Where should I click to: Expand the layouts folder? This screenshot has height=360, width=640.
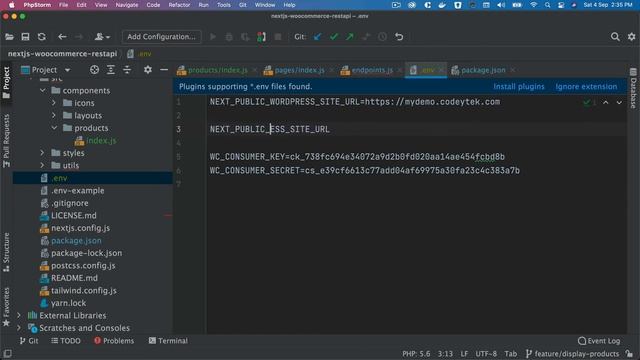tap(54, 116)
